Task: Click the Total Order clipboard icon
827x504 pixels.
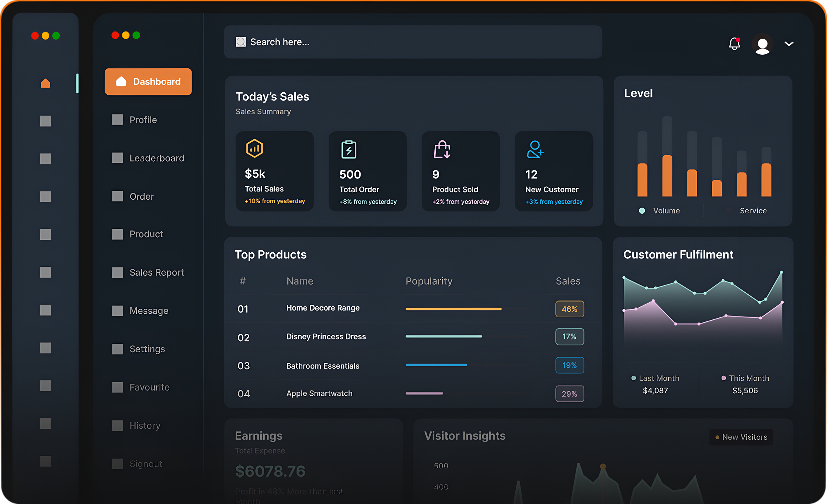Action: point(349,149)
